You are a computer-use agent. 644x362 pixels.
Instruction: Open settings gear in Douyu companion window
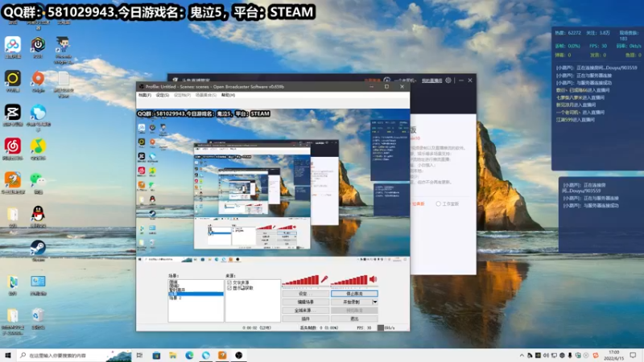[x=448, y=80]
